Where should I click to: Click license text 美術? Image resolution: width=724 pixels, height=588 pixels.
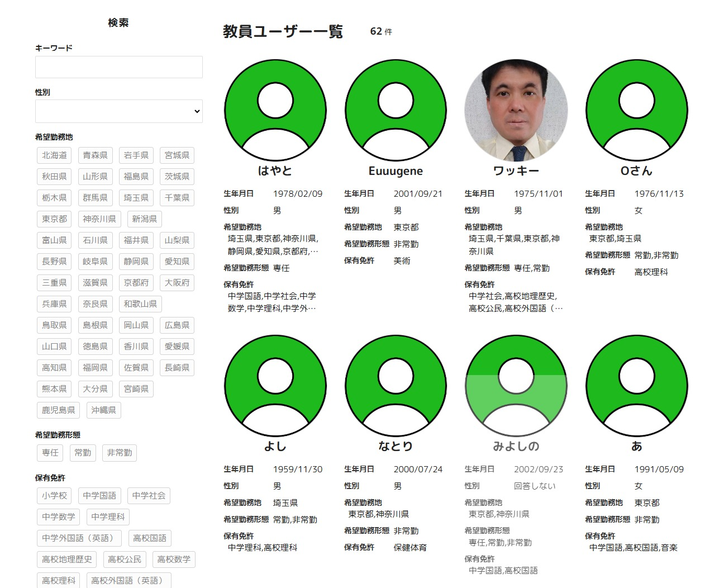pos(402,261)
